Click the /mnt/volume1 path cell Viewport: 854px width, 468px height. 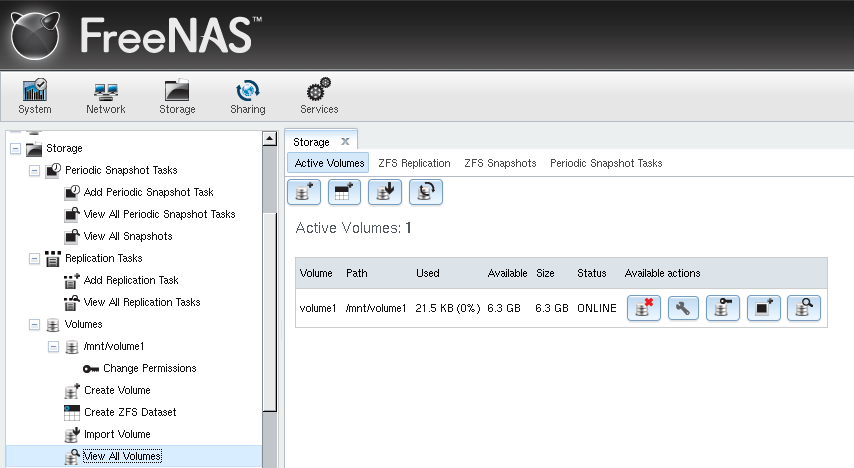pyautogui.click(x=376, y=308)
